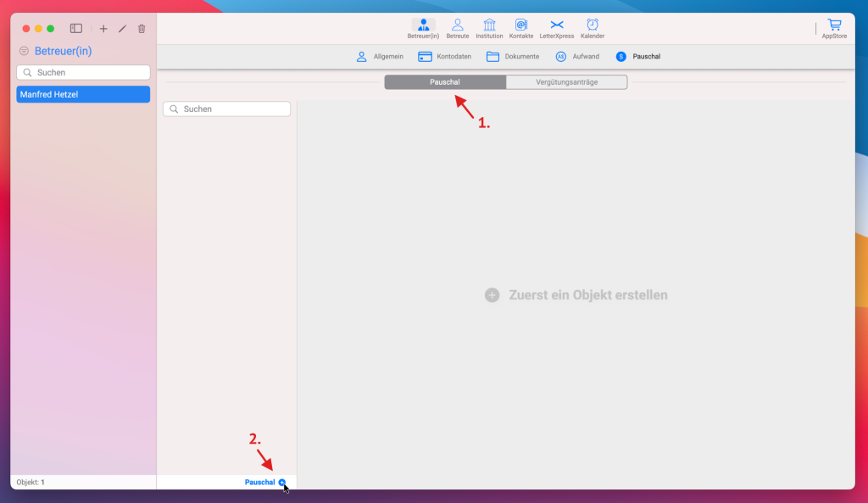The image size is (868, 503).
Task: Select Manfred Hetzel in sidebar list
Action: (83, 94)
